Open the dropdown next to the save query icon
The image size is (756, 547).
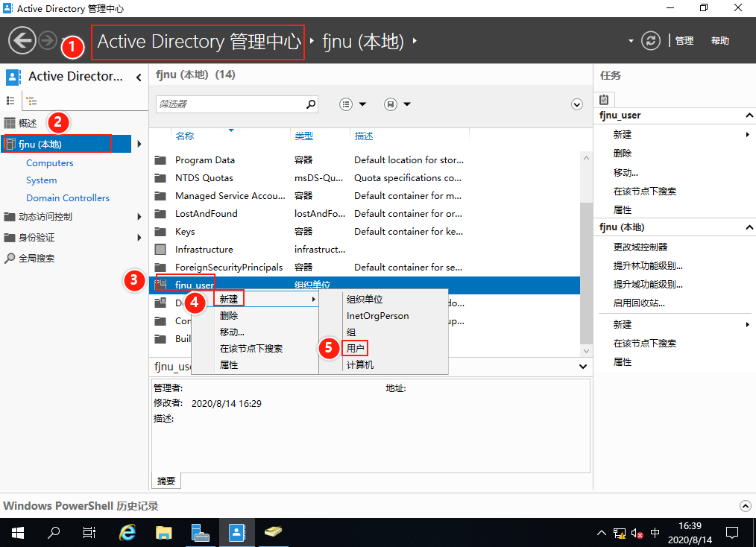407,104
